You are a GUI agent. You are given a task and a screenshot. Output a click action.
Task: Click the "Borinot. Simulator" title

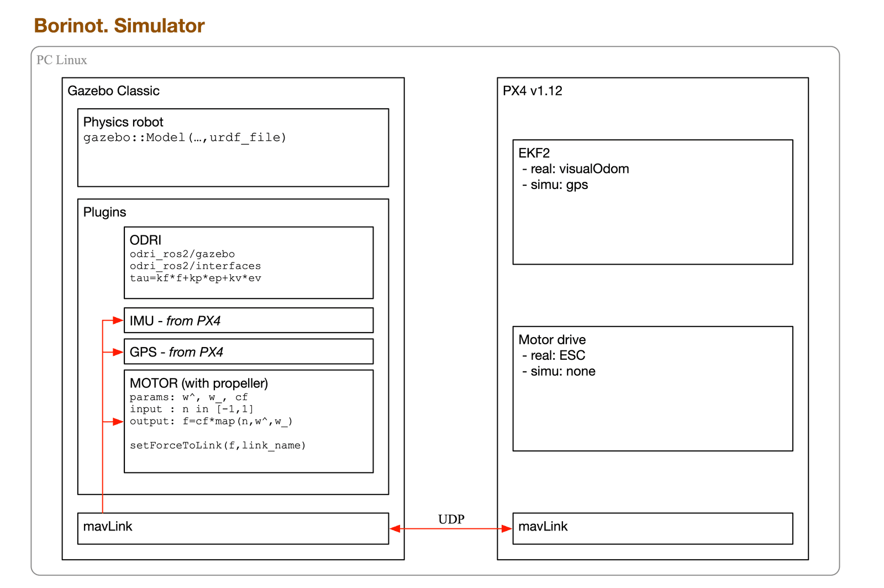(119, 25)
